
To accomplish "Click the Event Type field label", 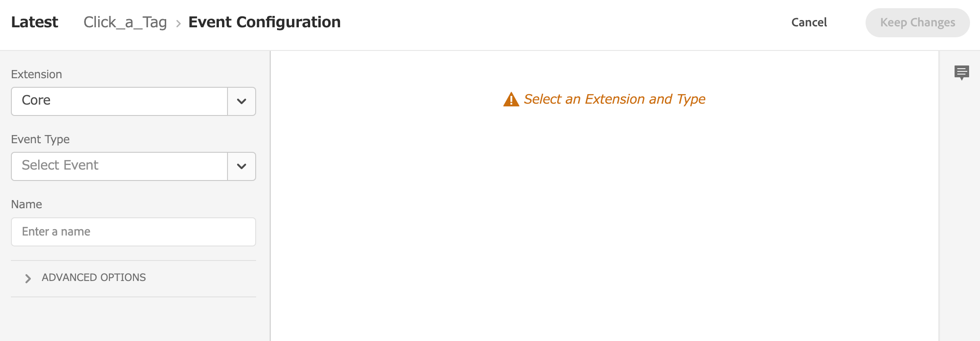I will click(x=40, y=140).
